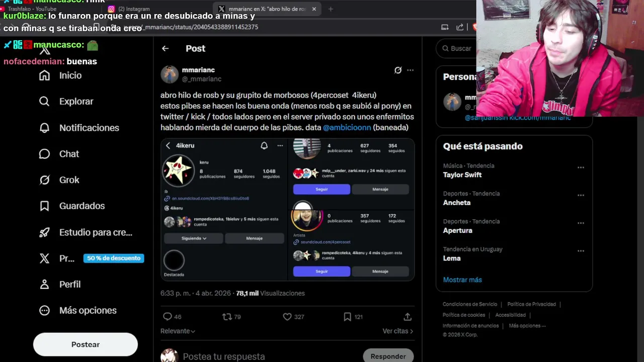Open Ancheta trend
The width and height of the screenshot is (644, 362).
(457, 203)
